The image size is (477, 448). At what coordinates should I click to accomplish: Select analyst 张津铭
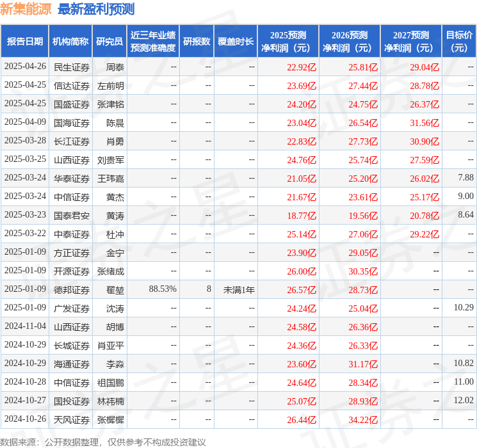click(110, 104)
